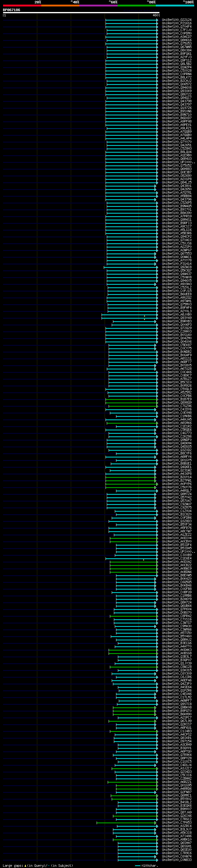Select the UniRef100_Q197Z6 label
This screenshot has width=197, height=868.
pyautogui.click(x=176, y=108)
